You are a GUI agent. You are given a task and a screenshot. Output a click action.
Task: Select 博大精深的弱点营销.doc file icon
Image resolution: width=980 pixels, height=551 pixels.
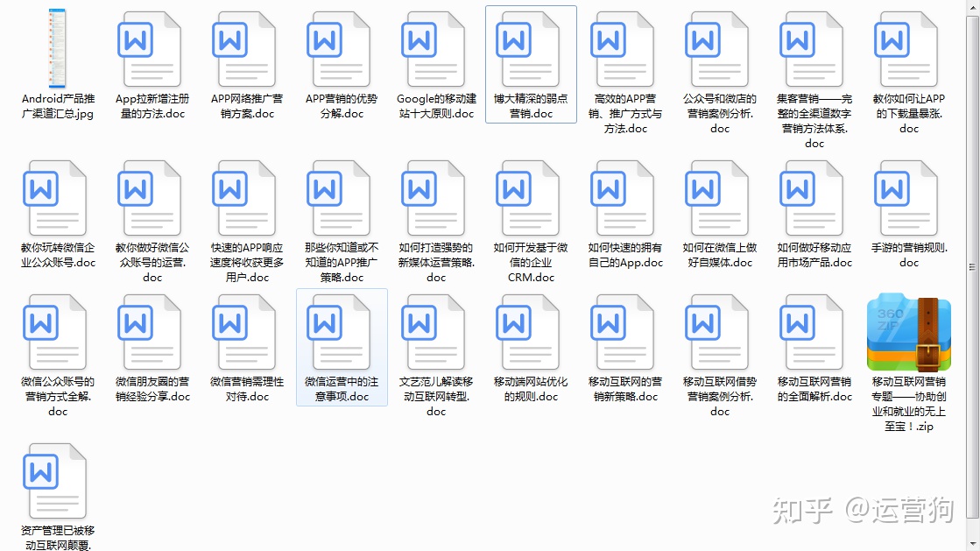click(x=527, y=49)
